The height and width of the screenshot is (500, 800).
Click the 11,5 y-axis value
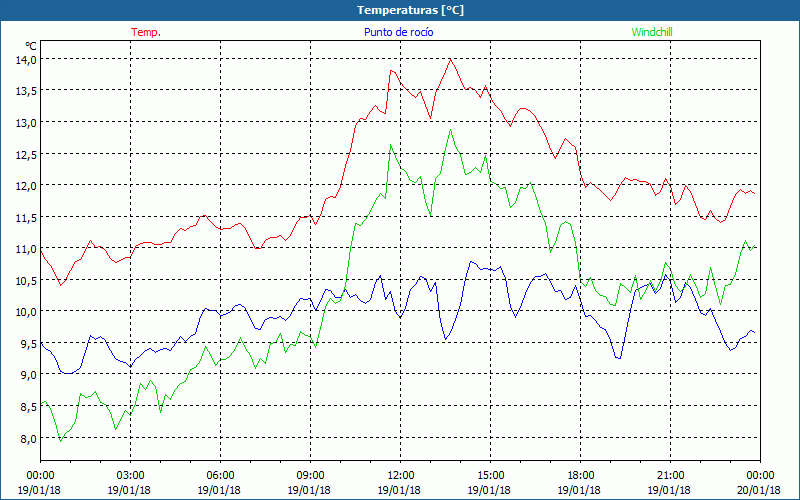coord(27,217)
